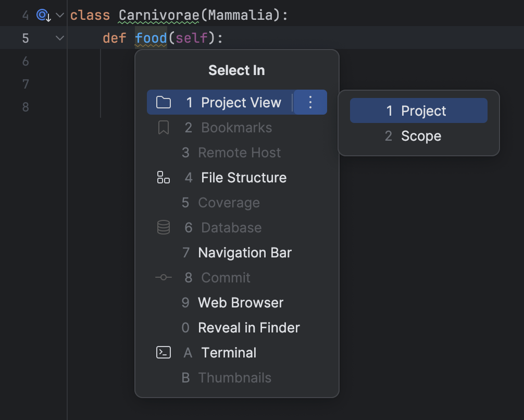Select Project in the submenu

[418, 110]
